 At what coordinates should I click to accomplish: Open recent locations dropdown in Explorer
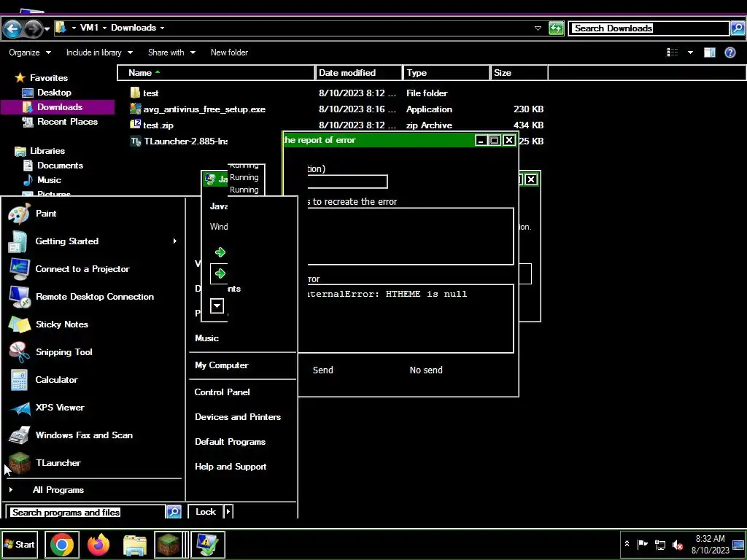point(47,29)
